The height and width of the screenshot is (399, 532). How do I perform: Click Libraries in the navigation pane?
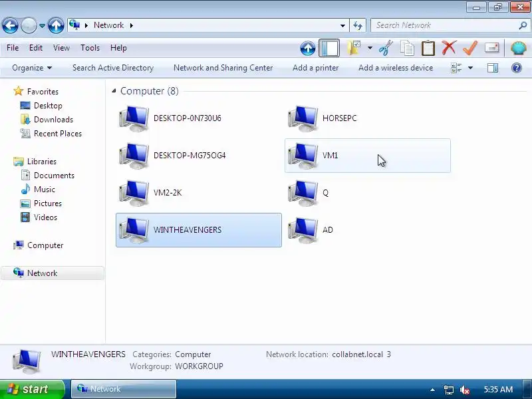(x=42, y=162)
